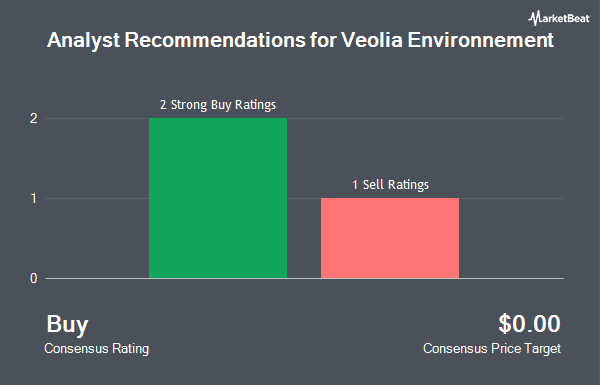Click the y-axis label 2
The image size is (600, 385).
tap(34, 118)
